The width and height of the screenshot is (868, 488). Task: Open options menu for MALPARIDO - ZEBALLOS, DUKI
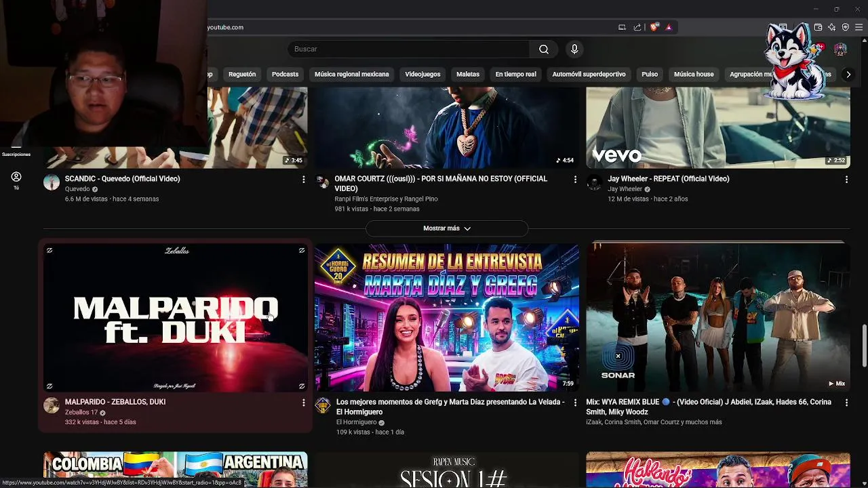coord(303,403)
